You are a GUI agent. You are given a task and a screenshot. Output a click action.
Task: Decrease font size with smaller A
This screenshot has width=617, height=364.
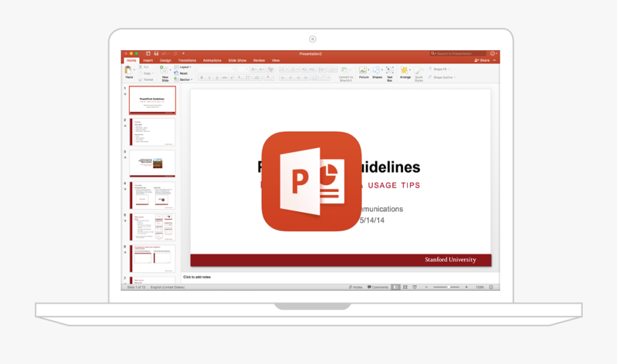[x=261, y=69]
